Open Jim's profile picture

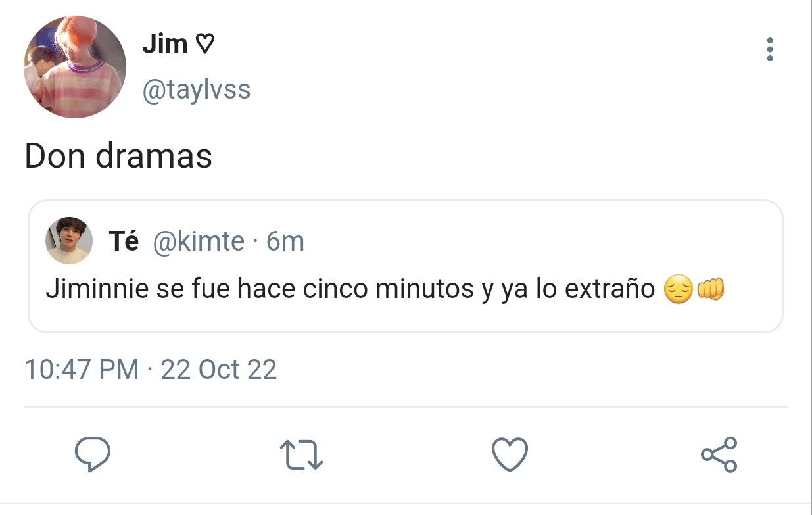point(75,67)
